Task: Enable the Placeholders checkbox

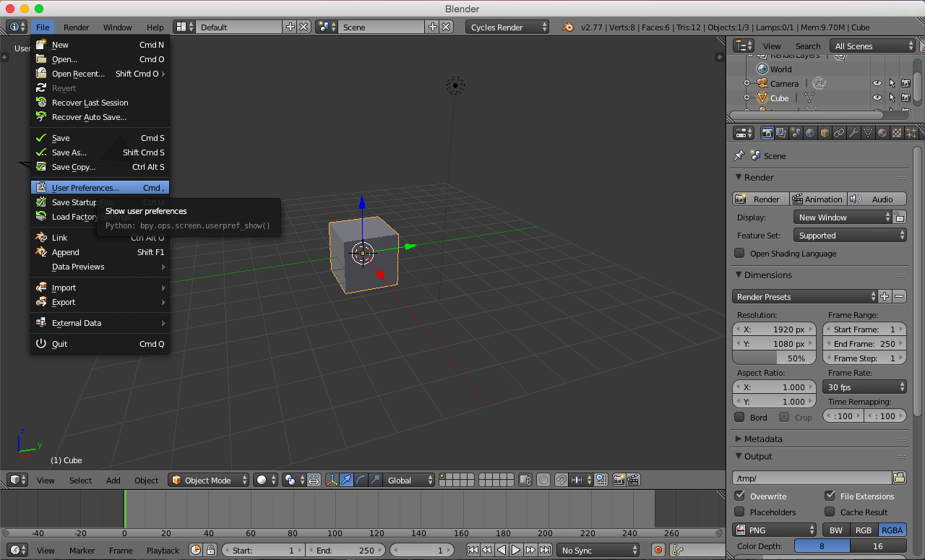Action: coord(739,512)
